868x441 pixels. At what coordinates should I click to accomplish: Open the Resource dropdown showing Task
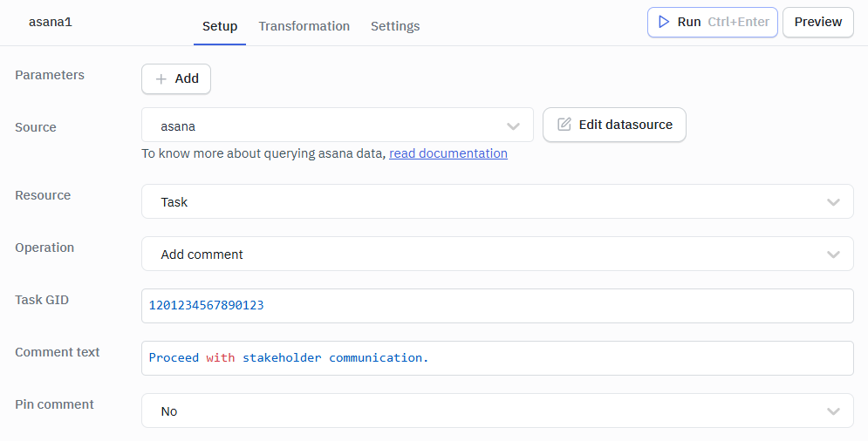click(x=497, y=201)
